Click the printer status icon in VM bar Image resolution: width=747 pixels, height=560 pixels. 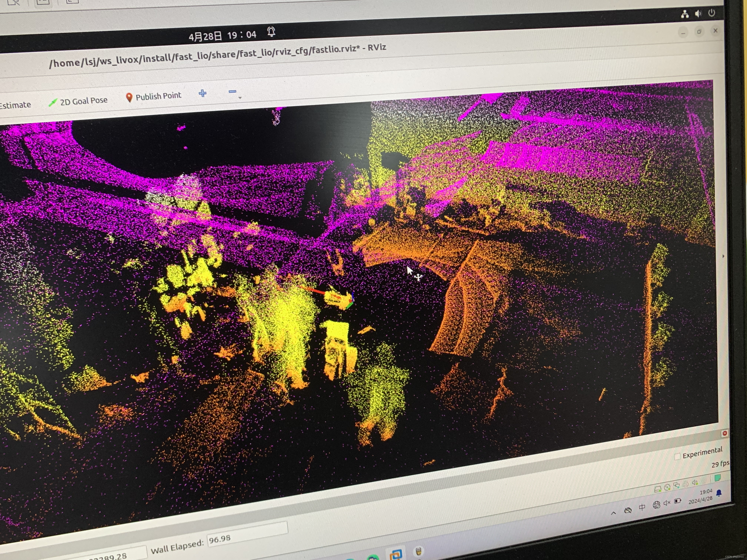[685, 484]
